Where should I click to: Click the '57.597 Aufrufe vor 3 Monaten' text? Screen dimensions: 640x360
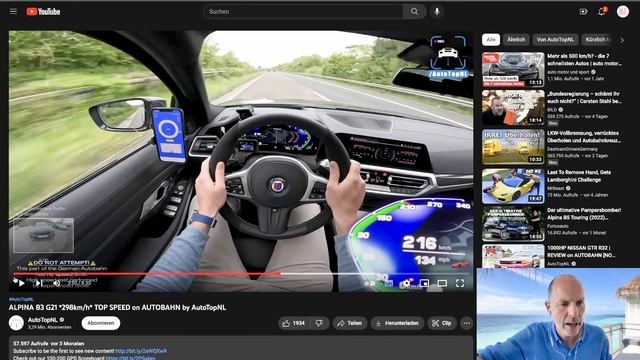tap(49, 344)
